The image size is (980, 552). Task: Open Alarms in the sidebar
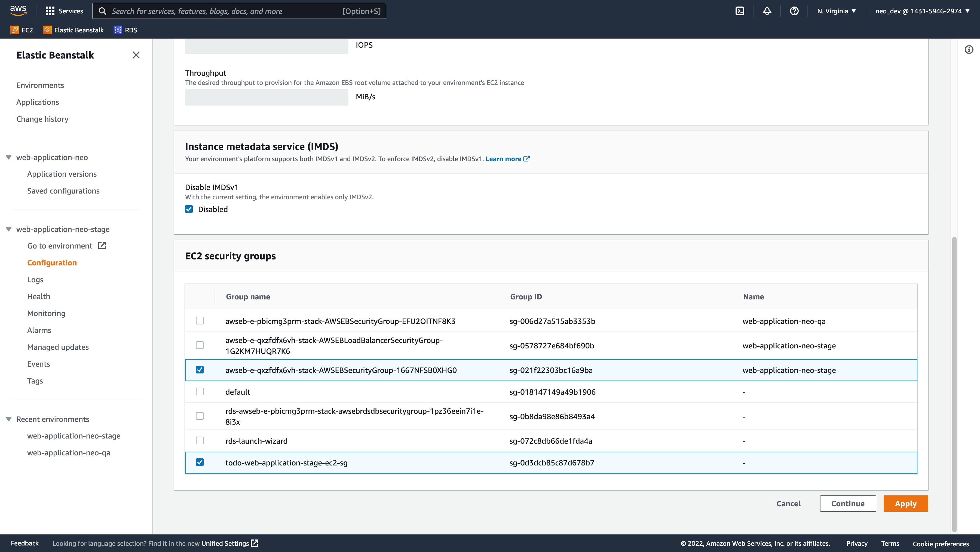click(39, 330)
